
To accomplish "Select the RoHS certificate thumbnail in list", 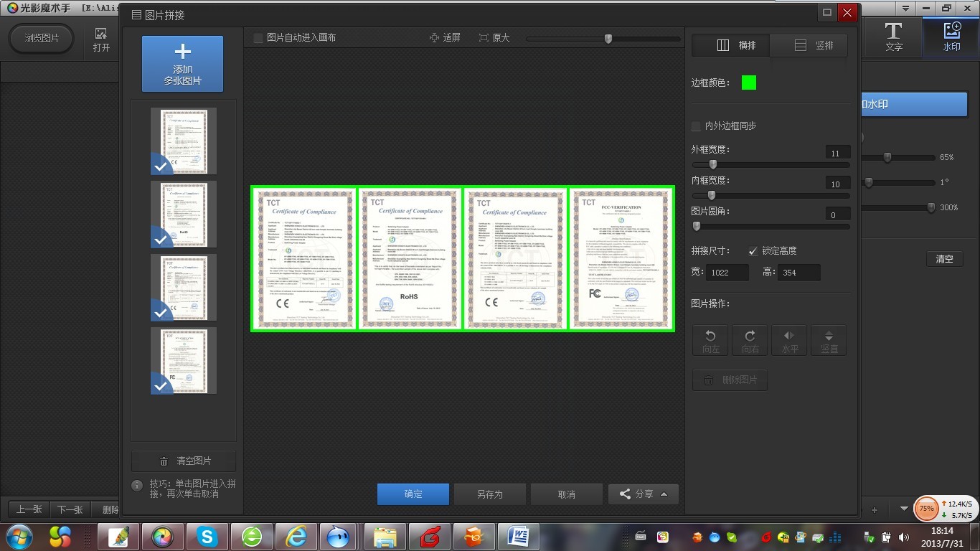I will coord(184,214).
